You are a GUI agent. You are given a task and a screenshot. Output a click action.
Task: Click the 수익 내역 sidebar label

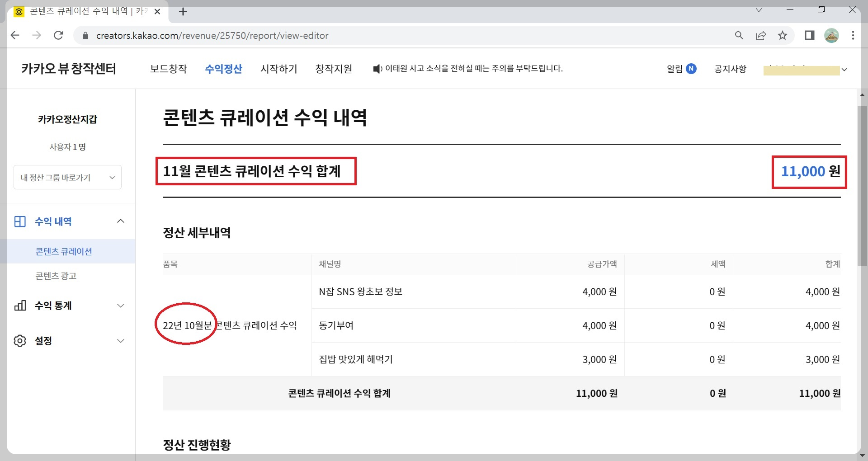(53, 221)
